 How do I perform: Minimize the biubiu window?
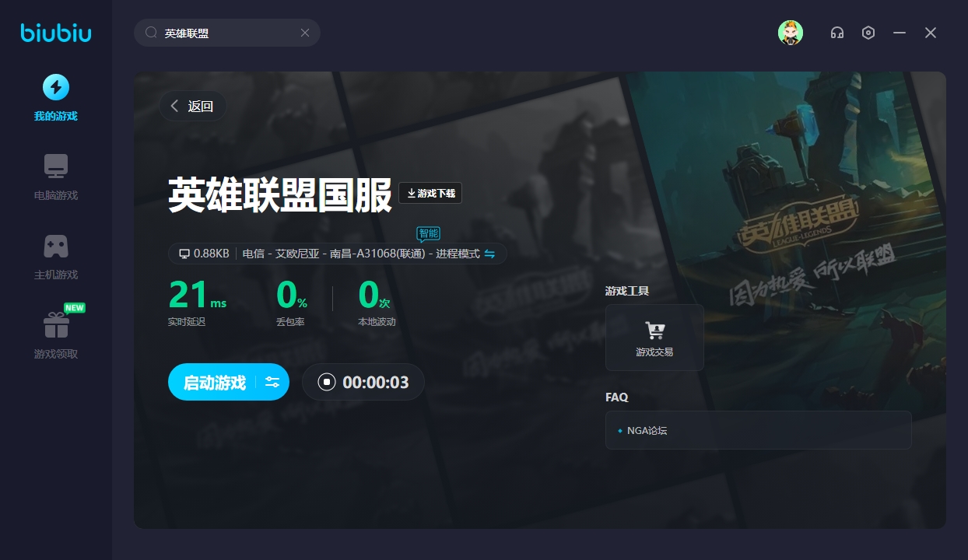pyautogui.click(x=900, y=33)
